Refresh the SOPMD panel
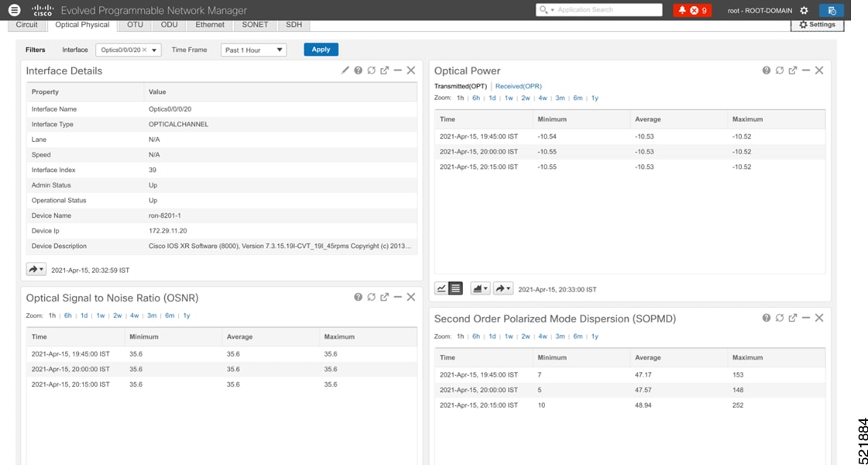The width and height of the screenshot is (868, 465). coord(780,318)
